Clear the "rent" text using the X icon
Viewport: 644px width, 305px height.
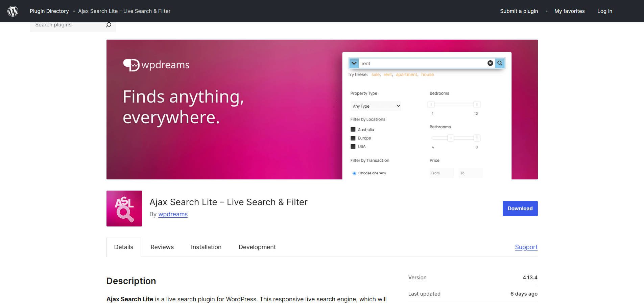coord(490,63)
